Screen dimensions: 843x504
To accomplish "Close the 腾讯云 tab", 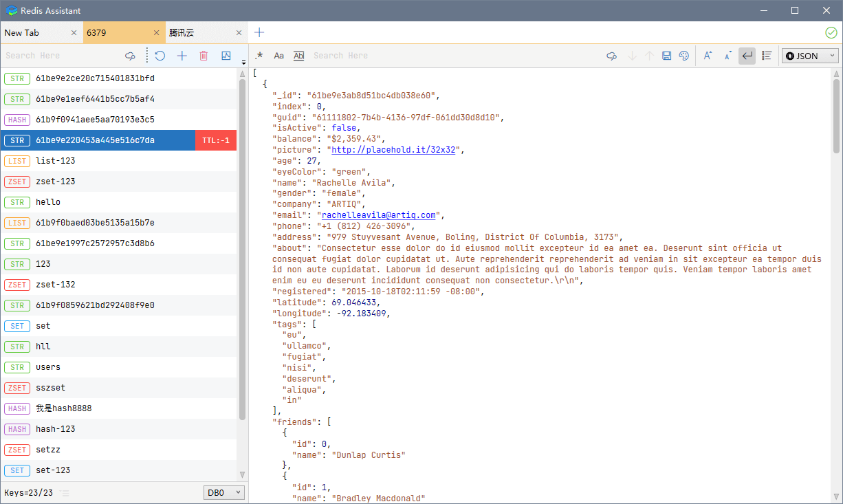I will coord(239,32).
